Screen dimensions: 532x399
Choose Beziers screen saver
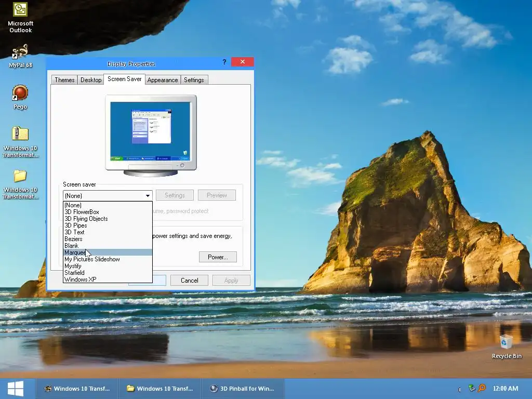tap(108, 239)
